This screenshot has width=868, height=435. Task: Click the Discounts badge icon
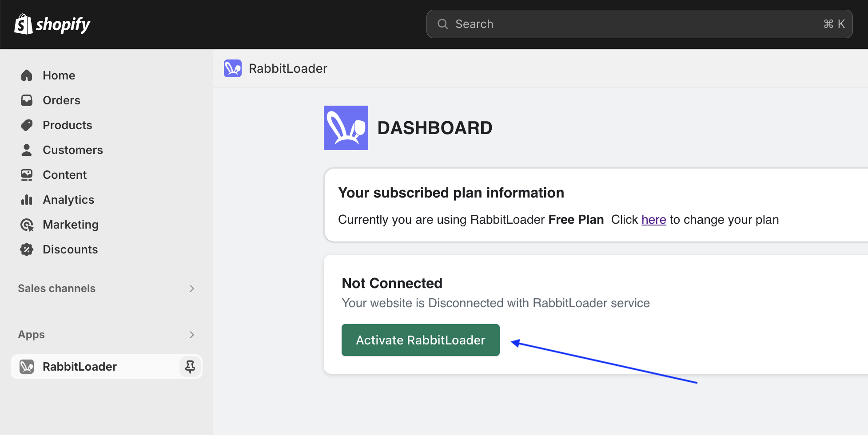(x=27, y=249)
